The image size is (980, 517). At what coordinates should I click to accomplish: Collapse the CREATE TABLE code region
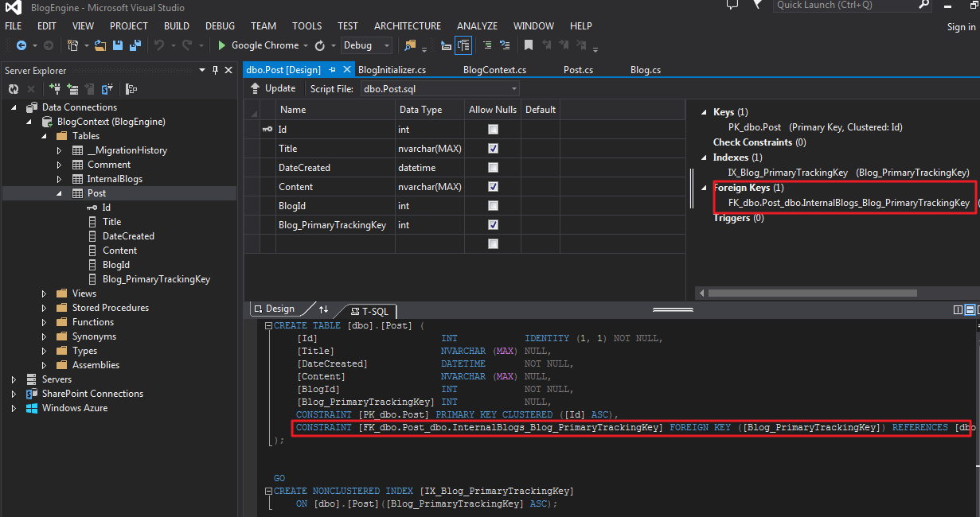(269, 326)
